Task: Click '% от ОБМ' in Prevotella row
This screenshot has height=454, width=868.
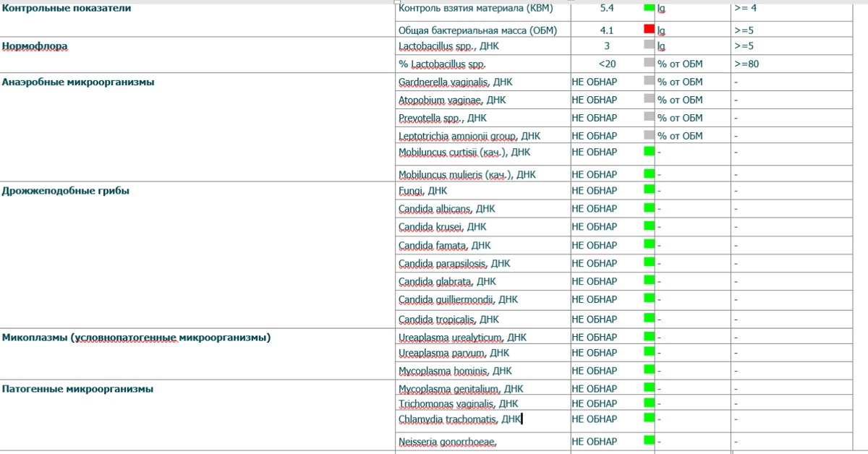Action: pyautogui.click(x=680, y=118)
